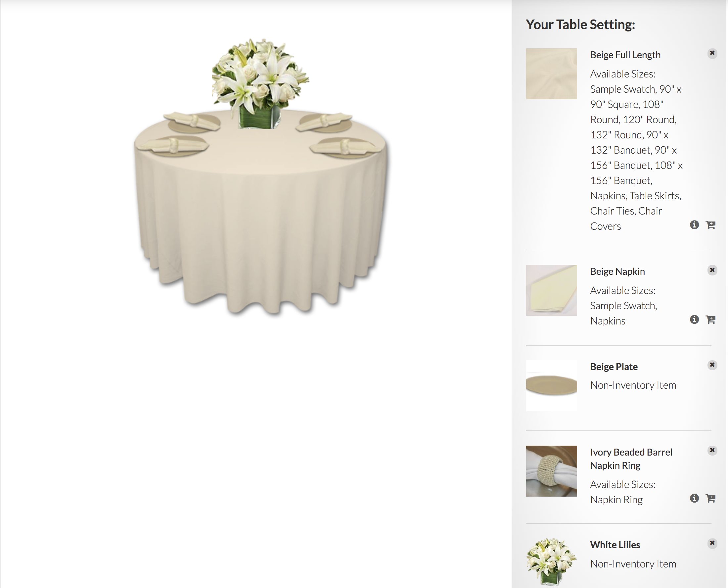Open the Beige Full Length title link

pos(625,55)
